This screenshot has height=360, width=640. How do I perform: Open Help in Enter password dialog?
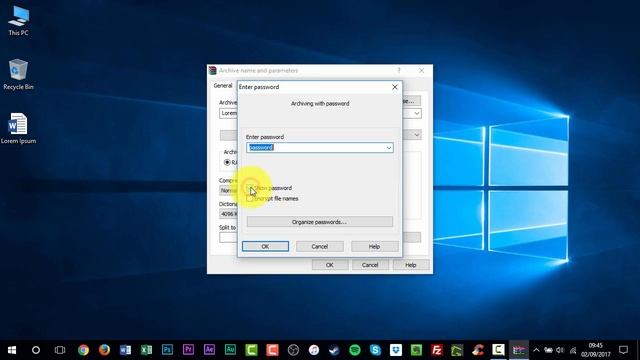click(374, 247)
